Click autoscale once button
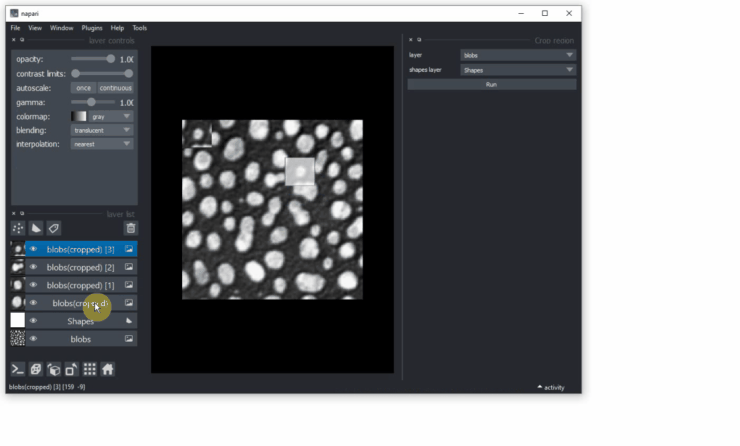Screen dimensions: 740x446 (x=84, y=88)
